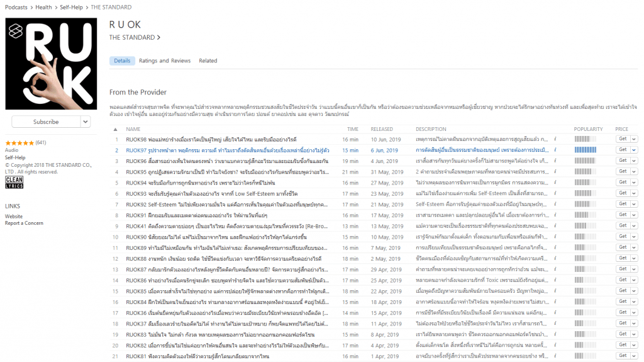Toggle sort order arrow column header

[116, 129]
